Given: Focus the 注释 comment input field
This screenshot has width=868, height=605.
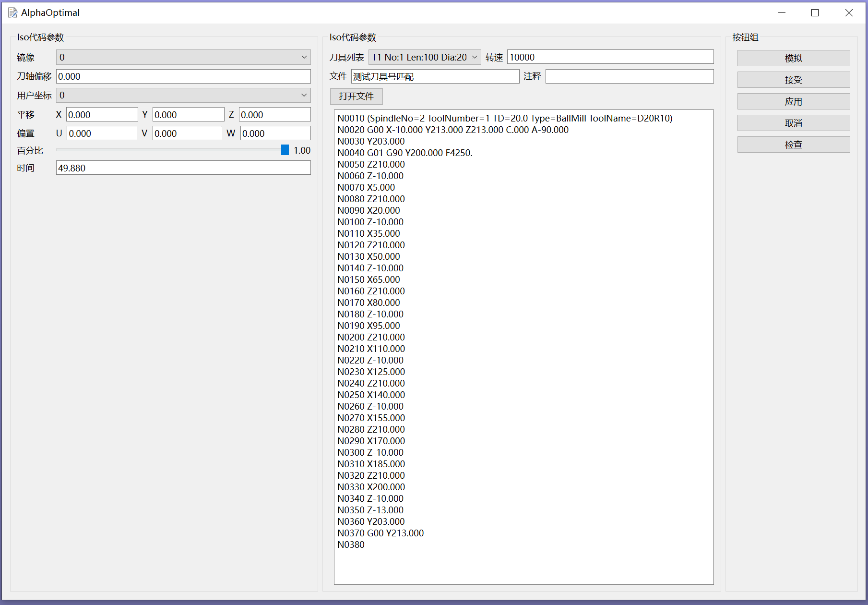Looking at the screenshot, I should pyautogui.click(x=629, y=76).
